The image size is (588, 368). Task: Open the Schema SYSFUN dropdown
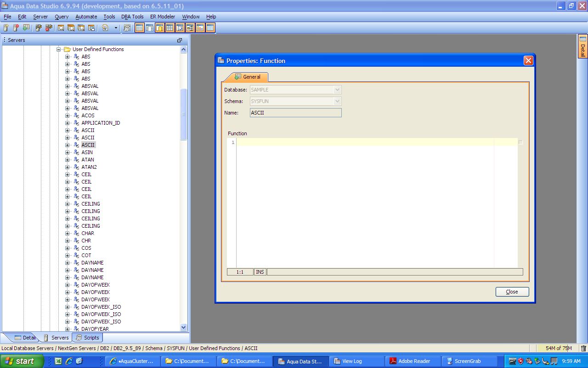tap(338, 101)
